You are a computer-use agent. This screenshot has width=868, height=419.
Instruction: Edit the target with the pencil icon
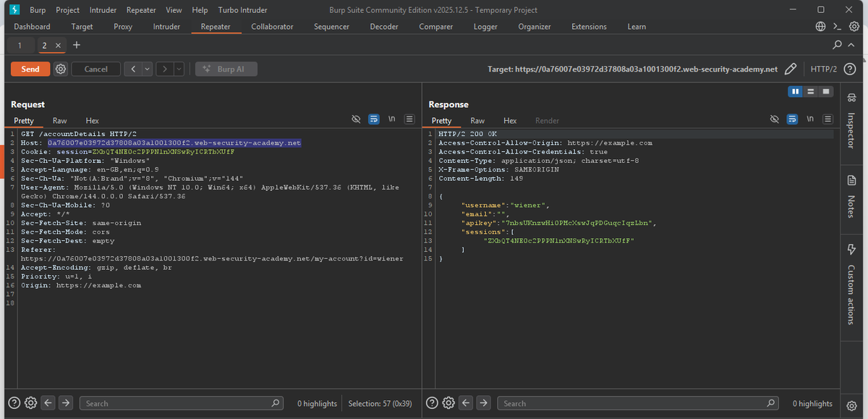[x=791, y=69]
